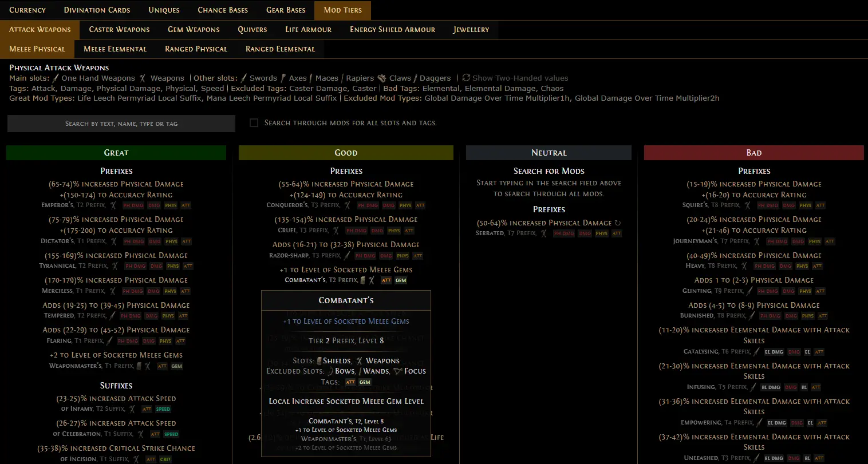Open the Divination Cards tab
Viewport: 868px width, 464px height.
coord(97,10)
